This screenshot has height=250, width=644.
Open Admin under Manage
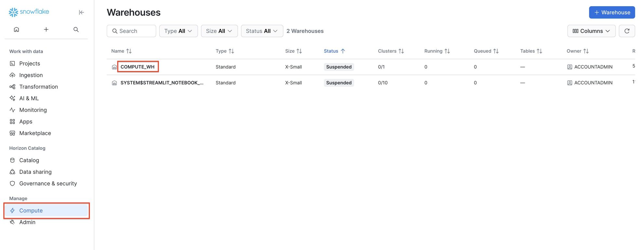point(27,222)
